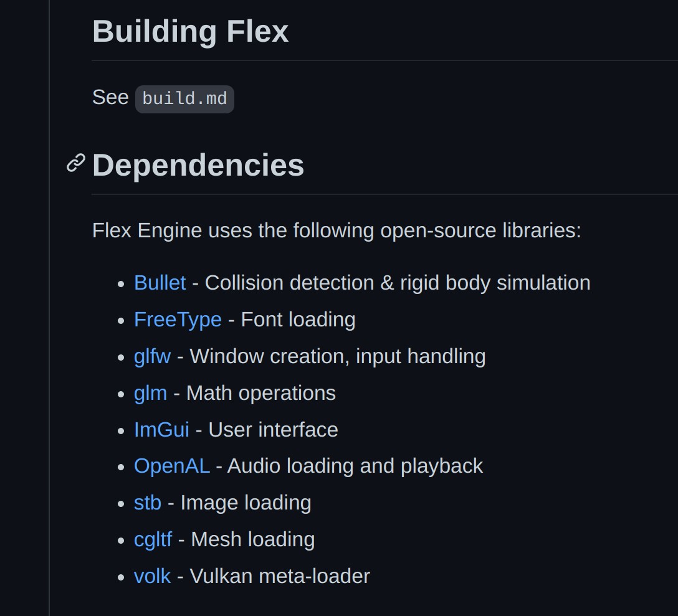The height and width of the screenshot is (616, 678).
Task: Open the ImGui link
Action: (x=162, y=430)
